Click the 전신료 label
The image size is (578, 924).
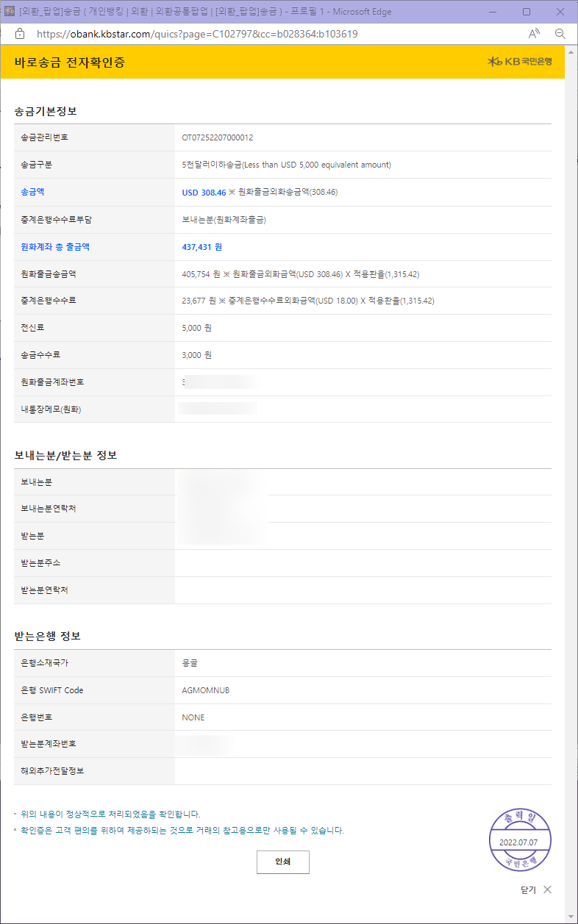pos(33,328)
